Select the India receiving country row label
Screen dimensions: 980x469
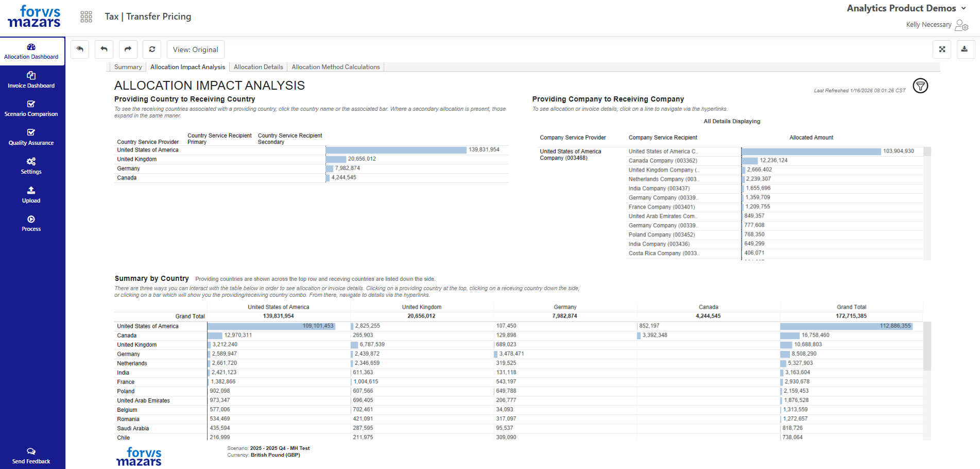[x=123, y=373]
